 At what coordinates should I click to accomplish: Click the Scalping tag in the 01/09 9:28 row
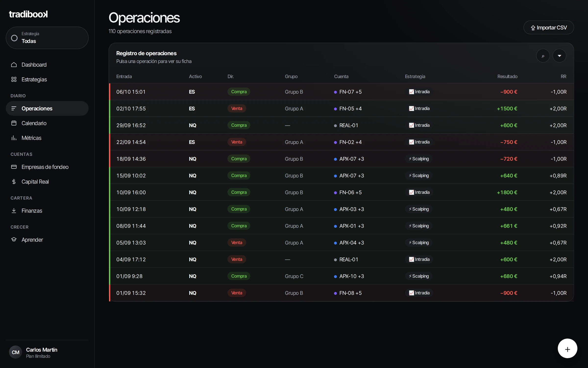(x=418, y=276)
